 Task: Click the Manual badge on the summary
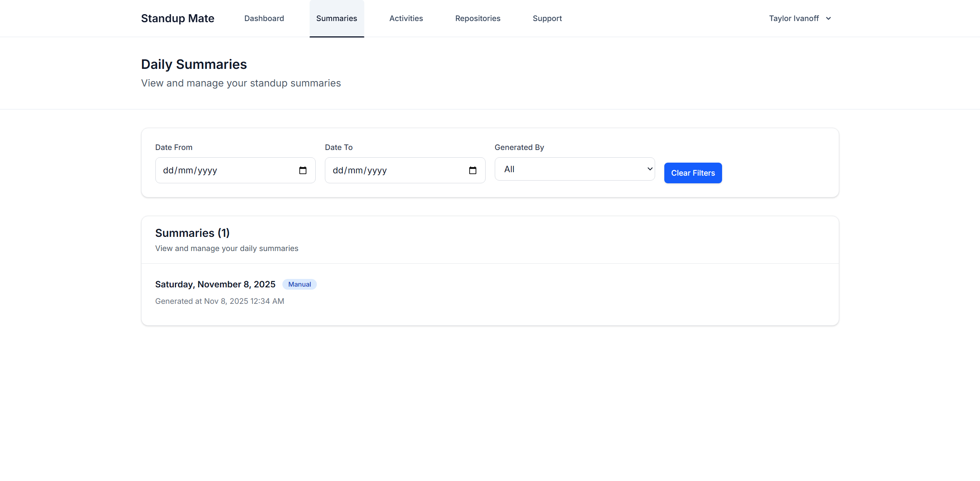[x=299, y=284]
